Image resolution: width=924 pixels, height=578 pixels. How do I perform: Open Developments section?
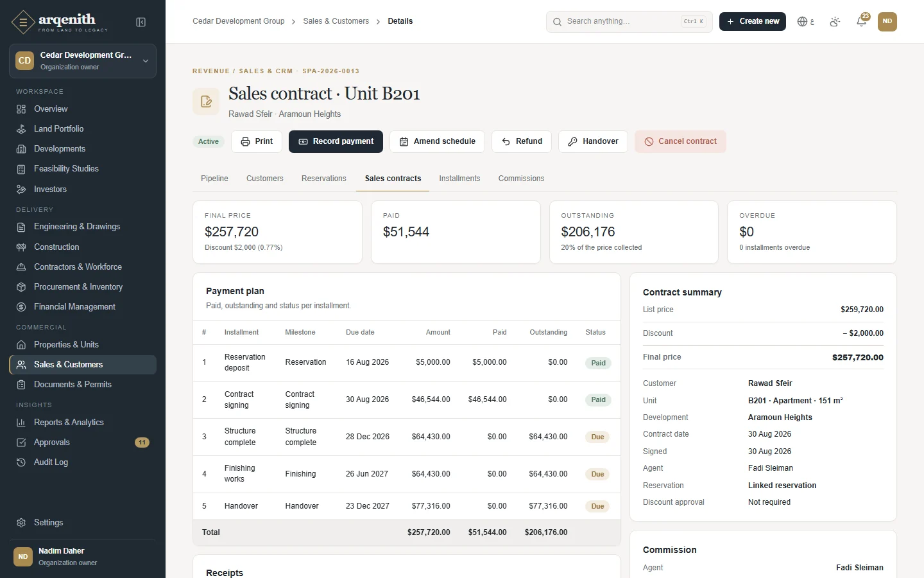[x=83, y=149]
